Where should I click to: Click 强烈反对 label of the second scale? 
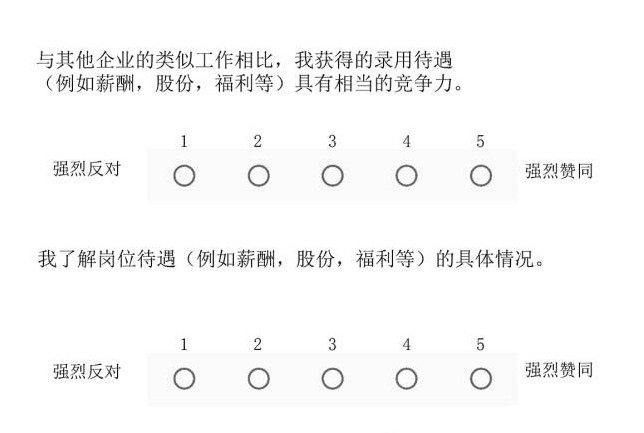point(87,371)
